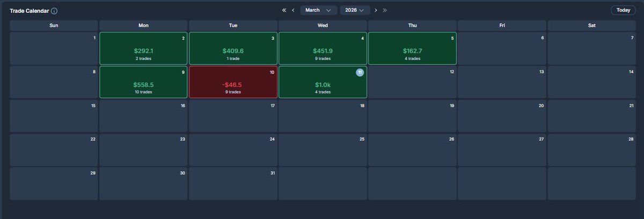Image resolution: width=644 pixels, height=219 pixels.
Task: Click the Today button
Action: pos(623,10)
